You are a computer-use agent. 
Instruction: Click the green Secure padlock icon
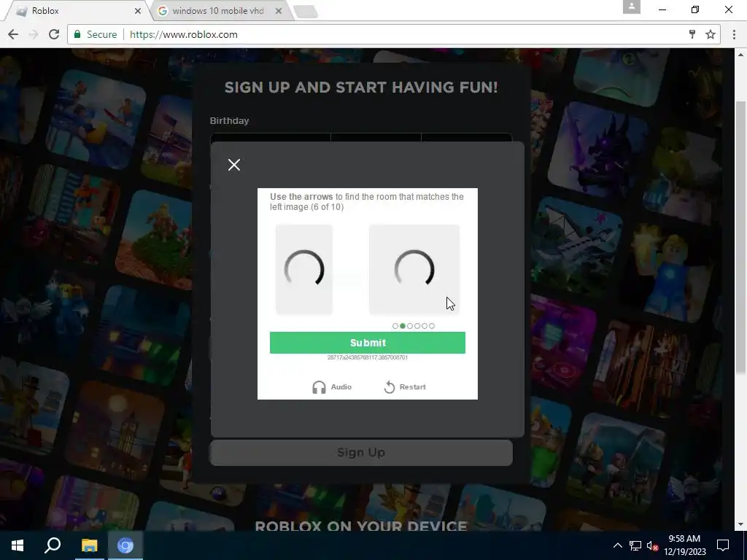pyautogui.click(x=77, y=34)
